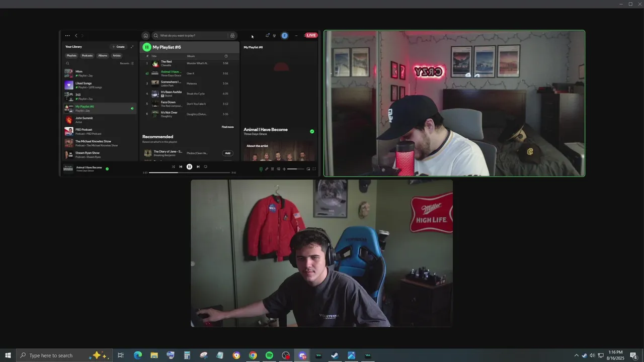644x362 pixels.
Task: Select the webcam tile with the Miller High Life sign
Action: (x=322, y=253)
